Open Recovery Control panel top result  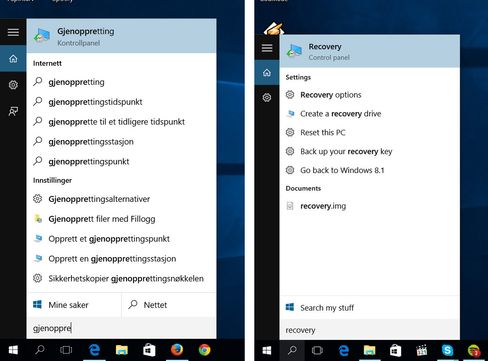(370, 51)
